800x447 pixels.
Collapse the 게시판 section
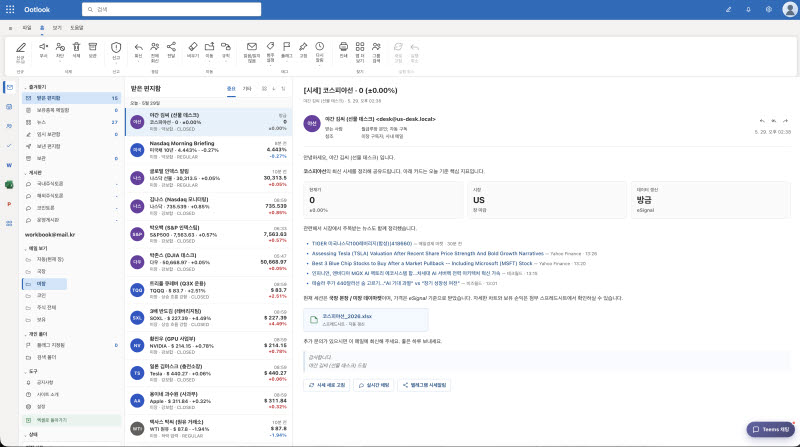tap(26, 173)
